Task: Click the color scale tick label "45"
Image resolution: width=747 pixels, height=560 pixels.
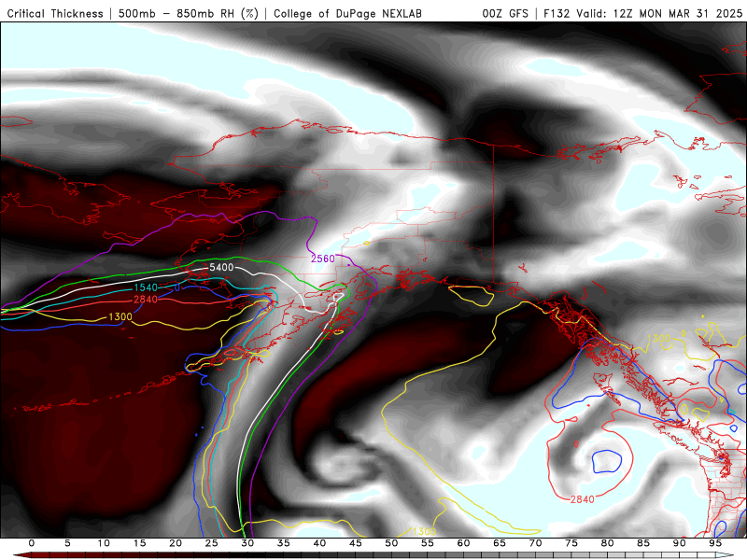Action: [356, 543]
